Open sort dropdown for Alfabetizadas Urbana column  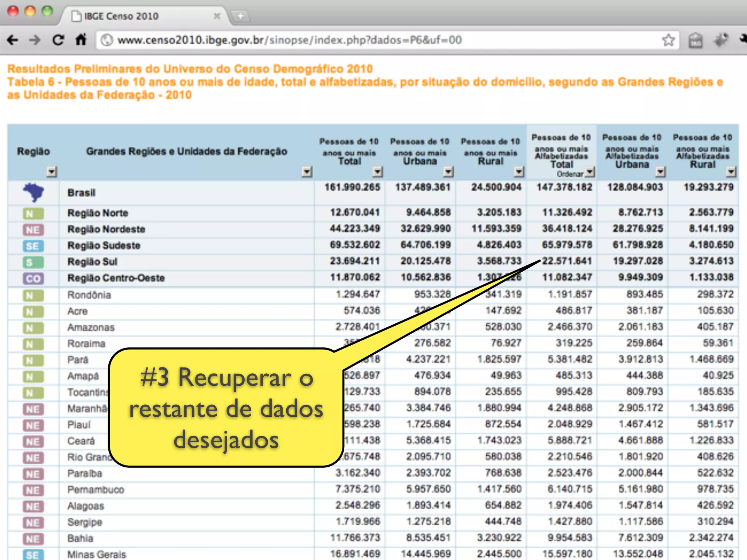tap(660, 172)
